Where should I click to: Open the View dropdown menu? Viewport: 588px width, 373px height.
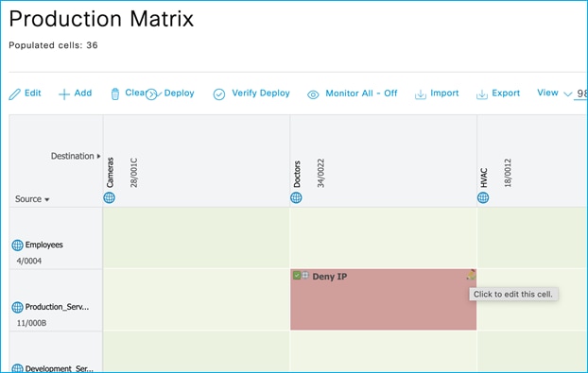pos(554,93)
